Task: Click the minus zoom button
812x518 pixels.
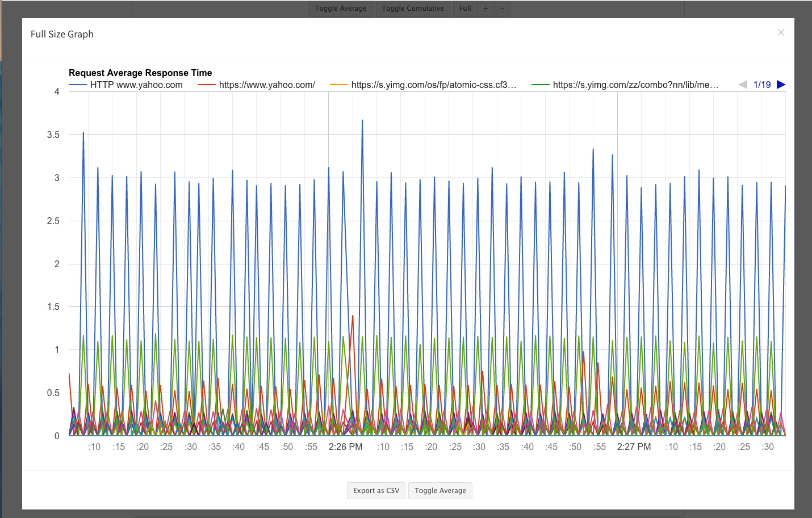Action: pyautogui.click(x=502, y=9)
